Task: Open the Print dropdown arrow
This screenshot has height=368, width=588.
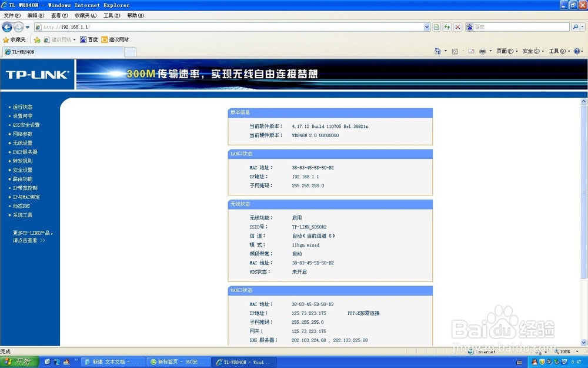Action: click(x=490, y=51)
